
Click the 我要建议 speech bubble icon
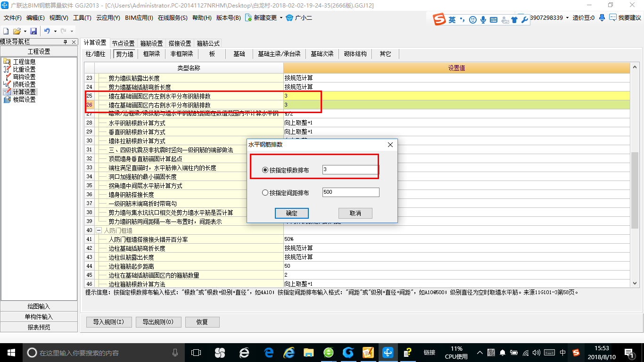click(612, 17)
